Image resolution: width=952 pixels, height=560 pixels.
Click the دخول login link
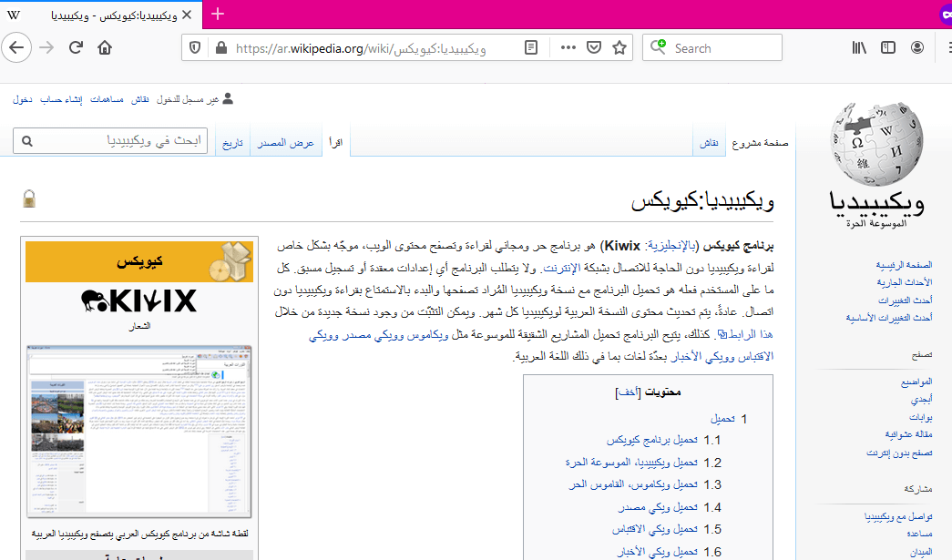[x=23, y=99]
